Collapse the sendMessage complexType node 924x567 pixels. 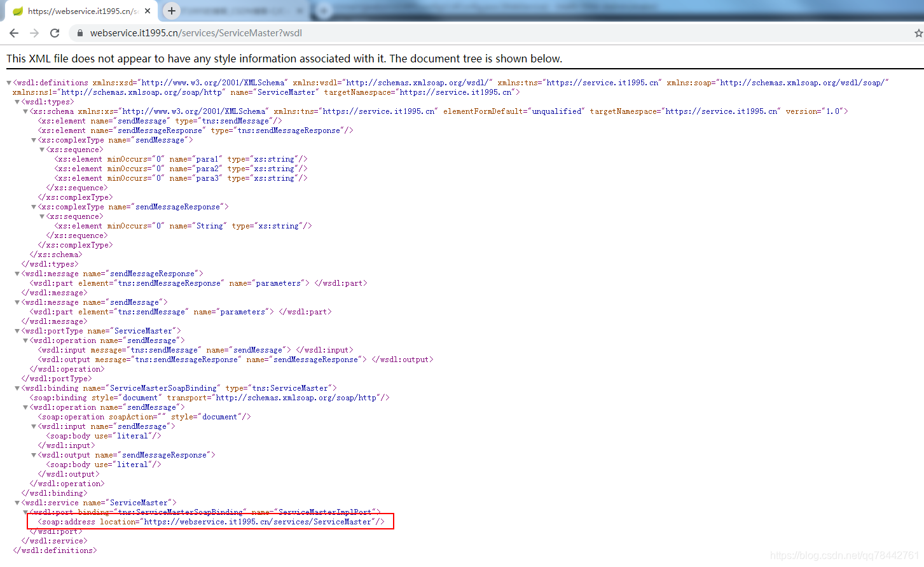coord(32,139)
